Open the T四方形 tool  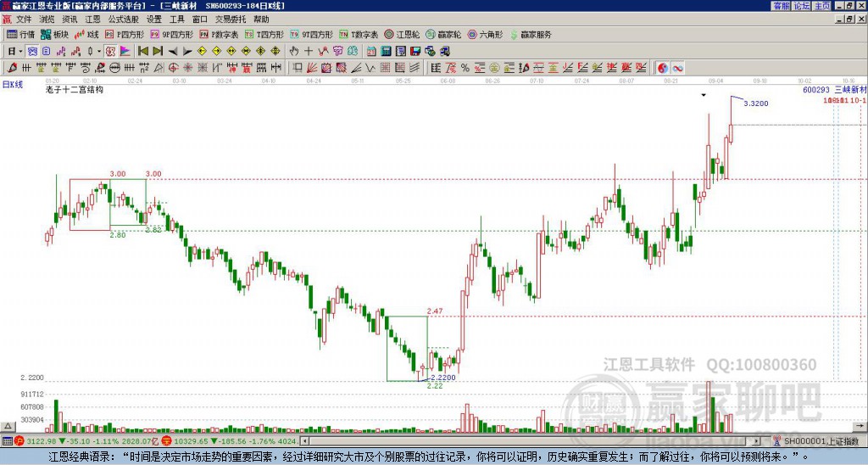point(264,34)
